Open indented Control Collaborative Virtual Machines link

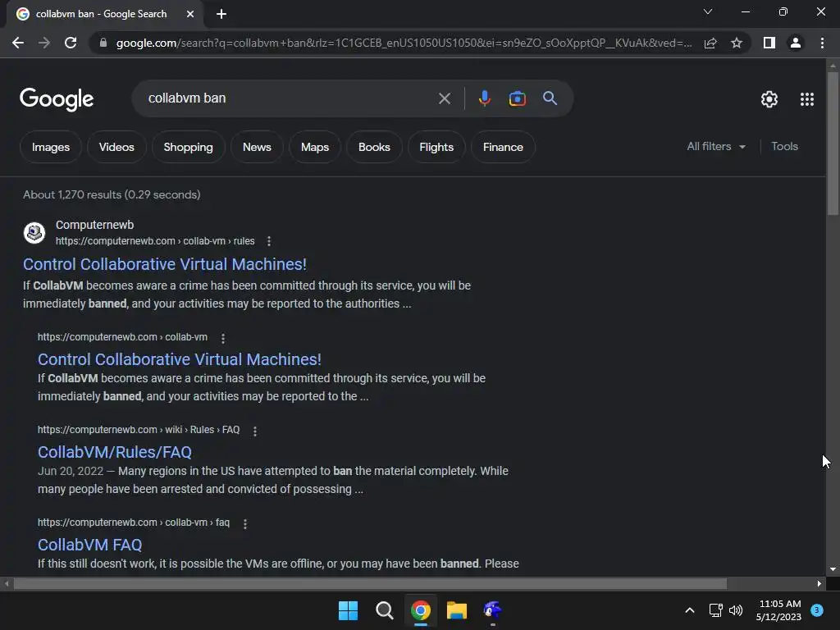coord(180,359)
